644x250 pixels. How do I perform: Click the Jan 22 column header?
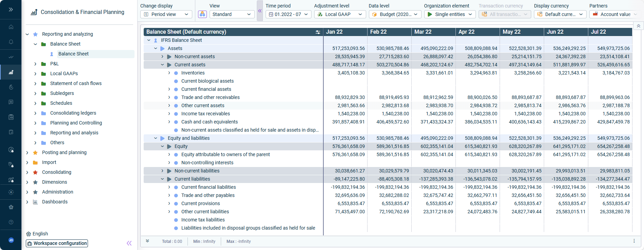click(345, 32)
